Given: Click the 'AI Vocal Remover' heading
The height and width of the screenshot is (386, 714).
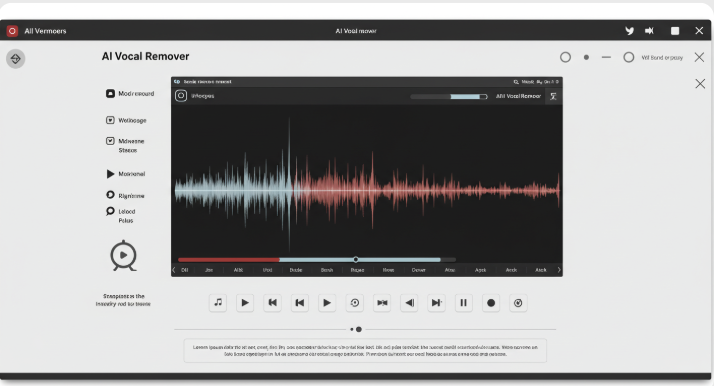Looking at the screenshot, I should 146,56.
